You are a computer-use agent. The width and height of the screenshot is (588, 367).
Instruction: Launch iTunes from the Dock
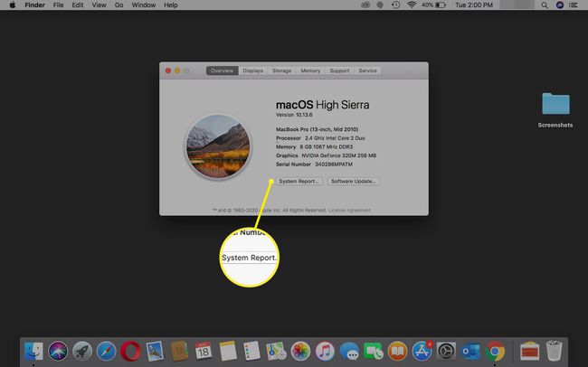[325, 352]
